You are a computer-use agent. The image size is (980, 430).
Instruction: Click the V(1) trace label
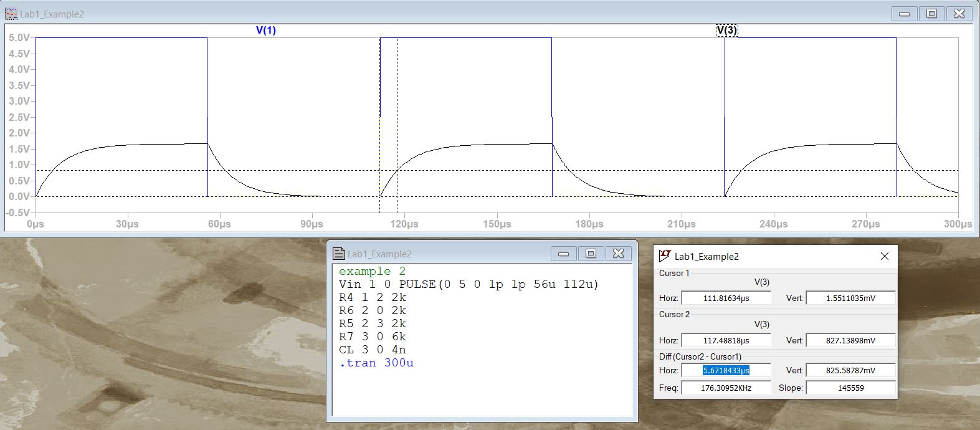pos(265,31)
